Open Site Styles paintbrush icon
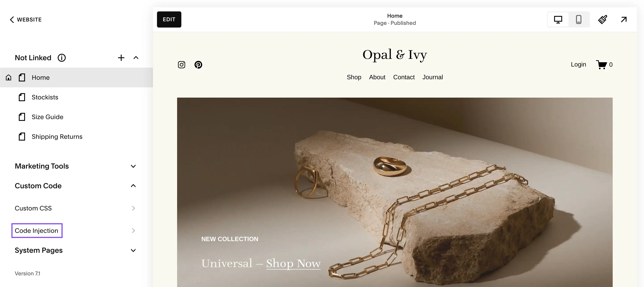This screenshot has height=287, width=644. click(602, 19)
